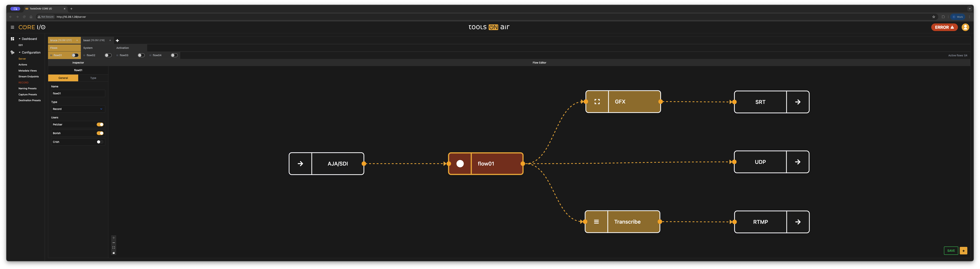Turn on the flow02 toggle
980x269 pixels.
pos(108,55)
